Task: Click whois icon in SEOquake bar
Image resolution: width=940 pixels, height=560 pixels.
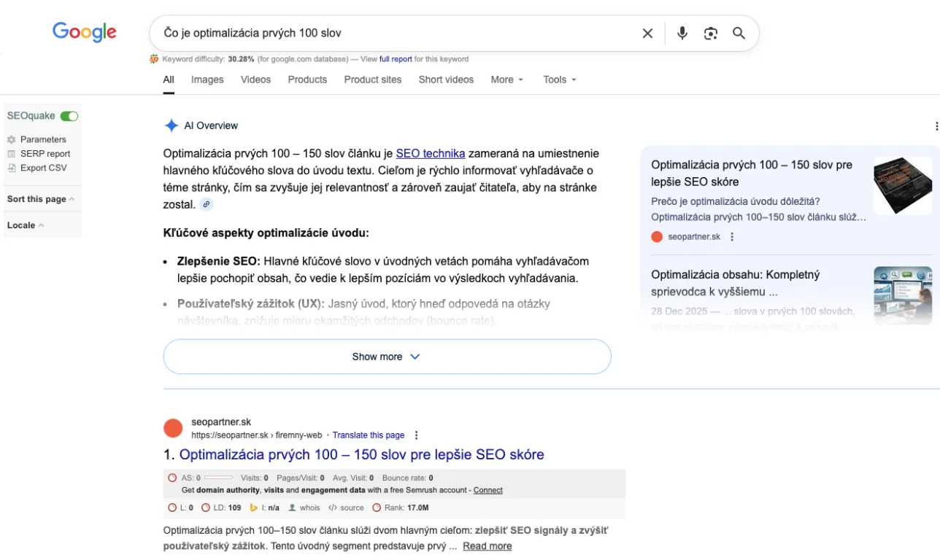Action: point(293,507)
